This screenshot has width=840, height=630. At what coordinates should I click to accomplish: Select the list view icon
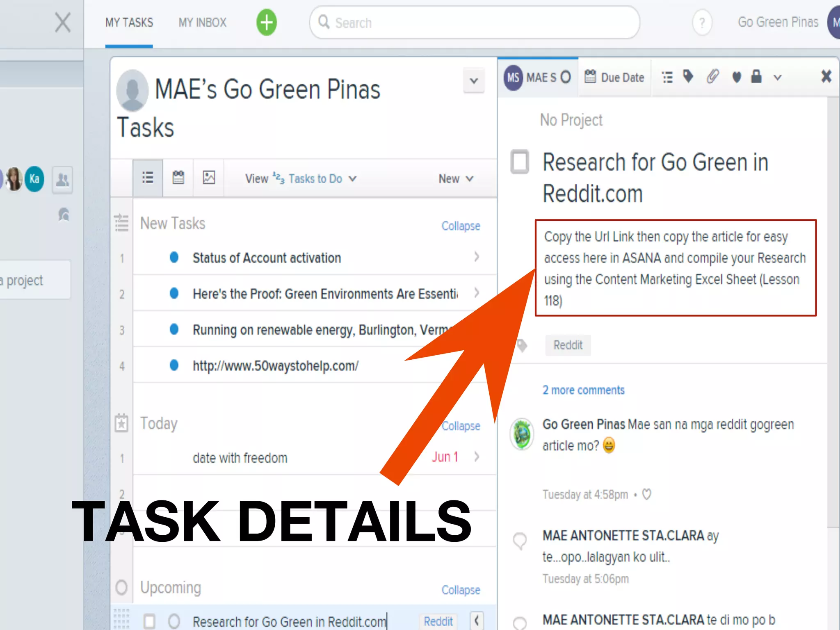tap(148, 178)
